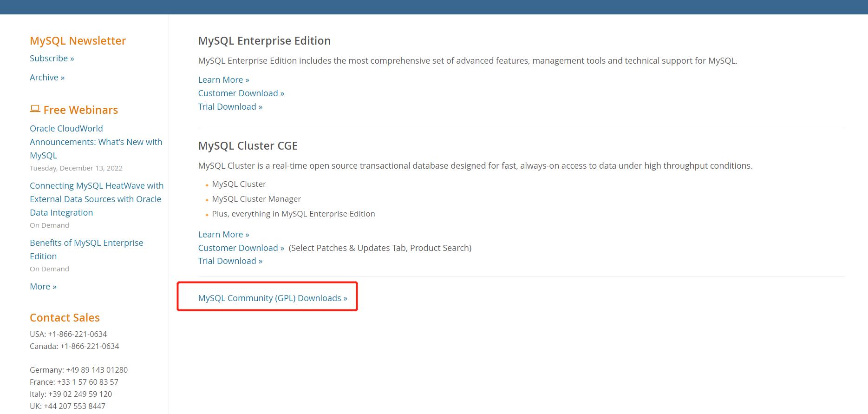Open Customer Download for MySQL Cluster CGE
The height and width of the screenshot is (414, 868).
[241, 248]
